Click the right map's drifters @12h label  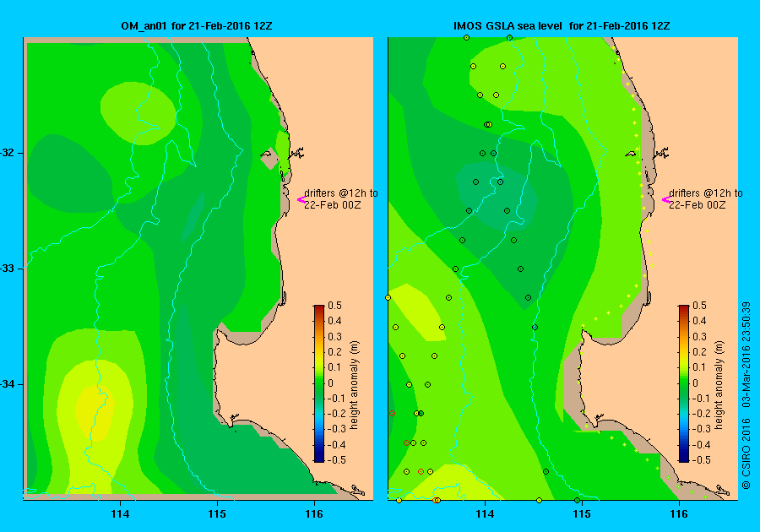(706, 198)
